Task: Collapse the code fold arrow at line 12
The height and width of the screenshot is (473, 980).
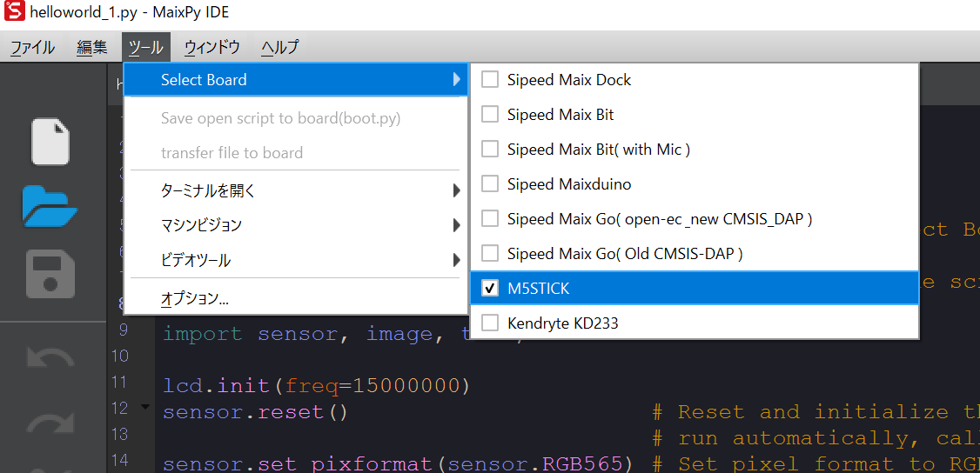Action: [x=144, y=407]
